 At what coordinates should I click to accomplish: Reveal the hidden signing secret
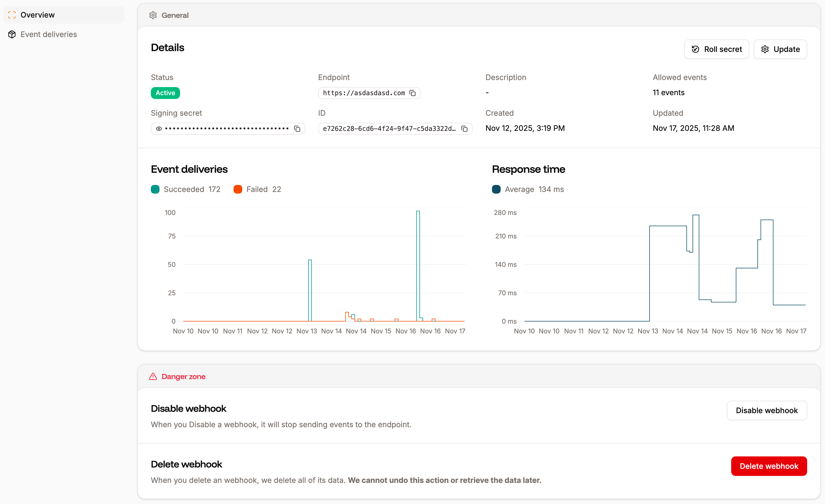159,129
